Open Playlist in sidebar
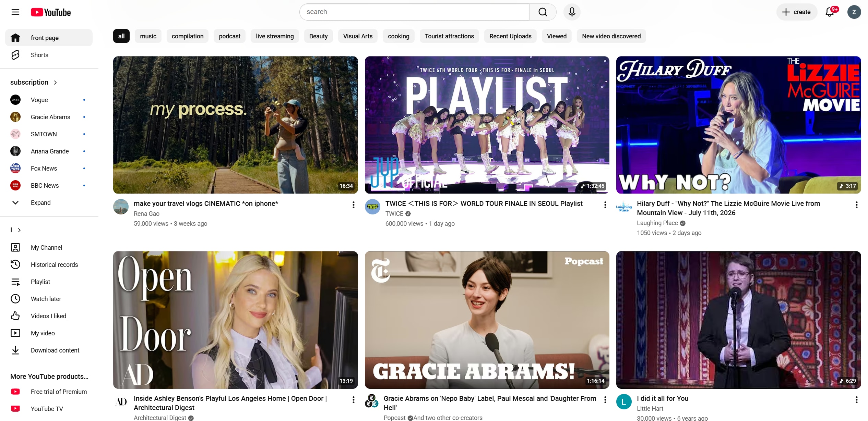This screenshot has height=421, width=868. click(49, 282)
